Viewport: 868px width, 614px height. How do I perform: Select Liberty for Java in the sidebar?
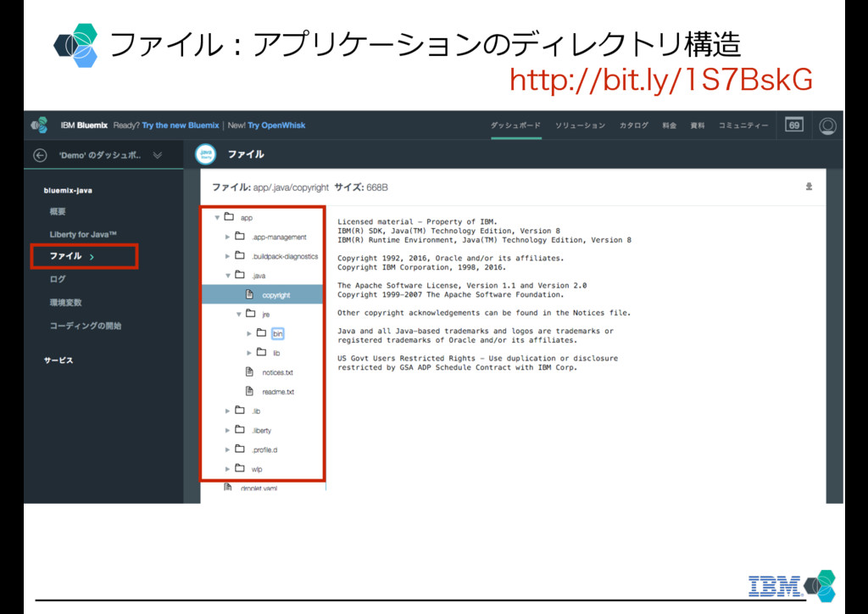pyautogui.click(x=83, y=234)
